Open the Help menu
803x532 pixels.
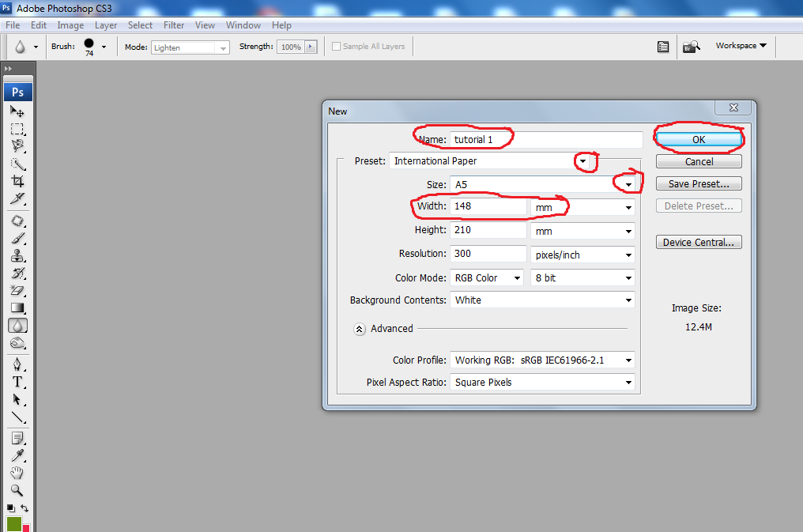click(281, 25)
